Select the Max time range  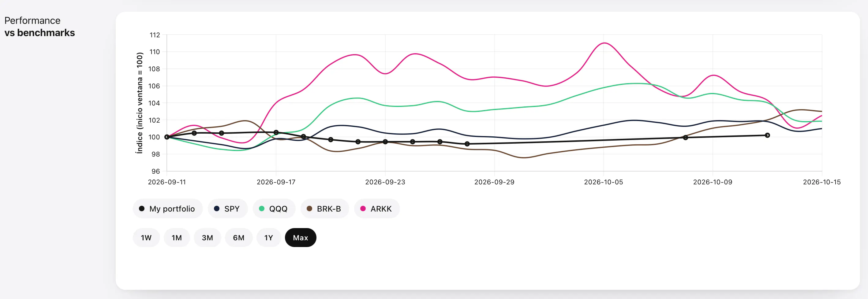(301, 238)
